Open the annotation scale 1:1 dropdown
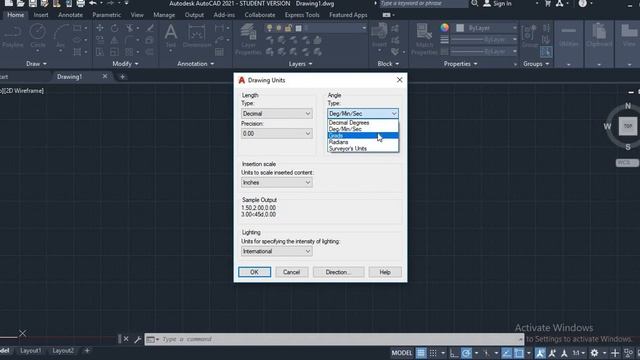Image resolution: width=640 pixels, height=360 pixels. point(578,353)
